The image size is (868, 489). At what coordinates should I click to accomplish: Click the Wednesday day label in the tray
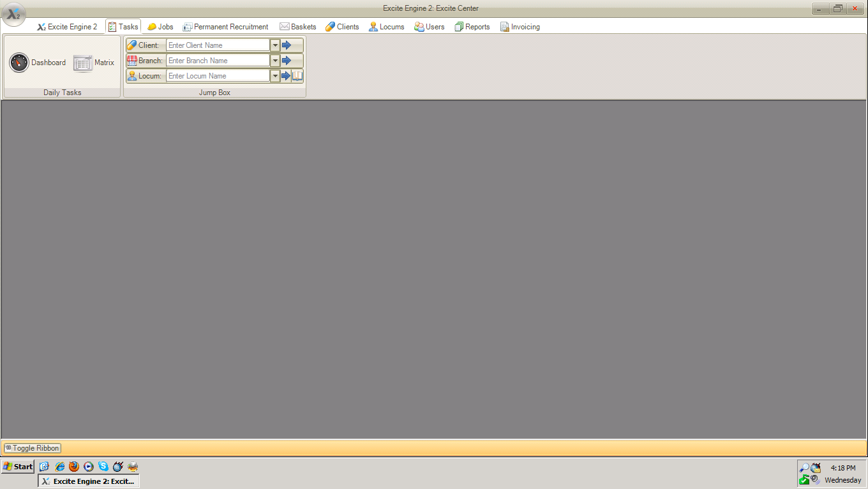click(842, 480)
